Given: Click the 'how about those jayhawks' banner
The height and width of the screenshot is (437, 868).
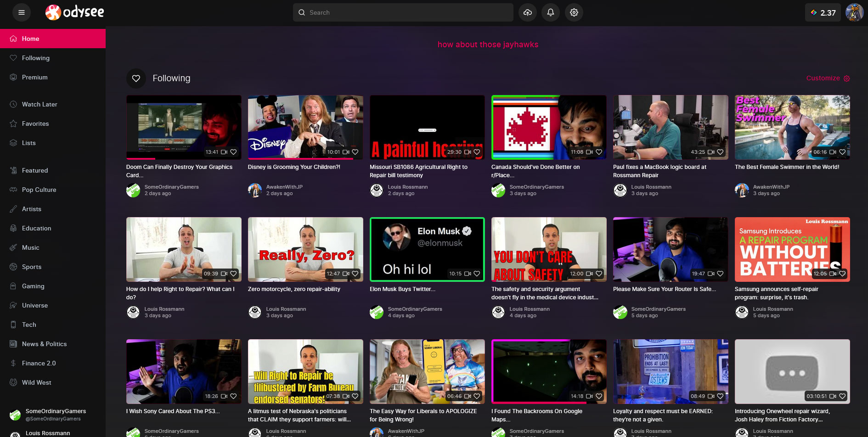Looking at the screenshot, I should click(488, 45).
